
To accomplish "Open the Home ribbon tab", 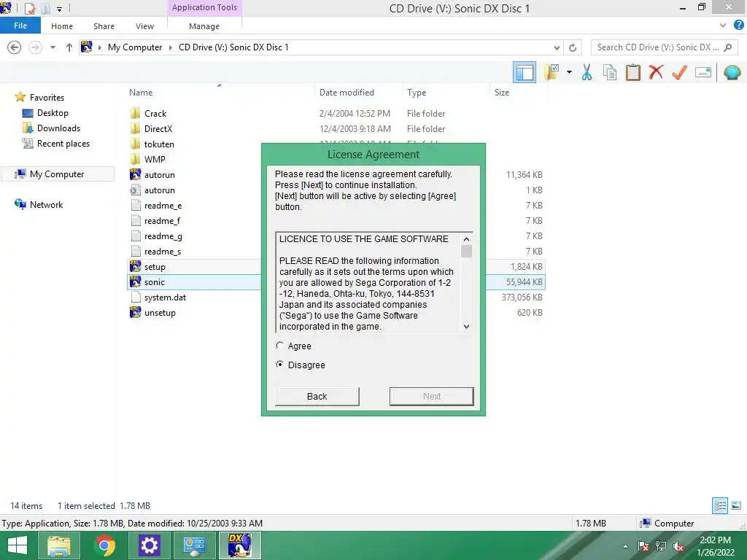I will tap(62, 26).
